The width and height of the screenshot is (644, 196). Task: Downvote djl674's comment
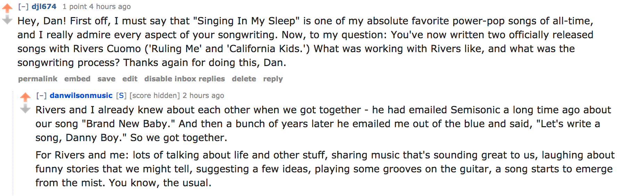[x=7, y=20]
